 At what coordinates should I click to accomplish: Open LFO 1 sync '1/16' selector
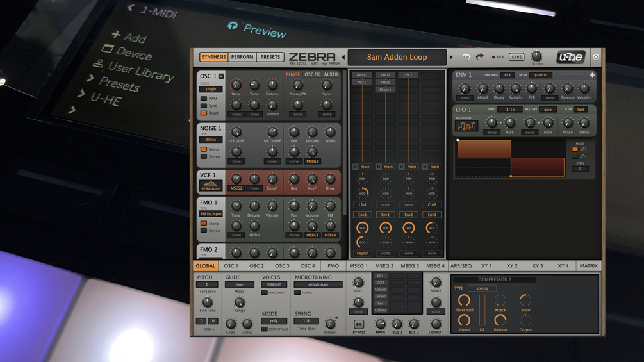510,110
